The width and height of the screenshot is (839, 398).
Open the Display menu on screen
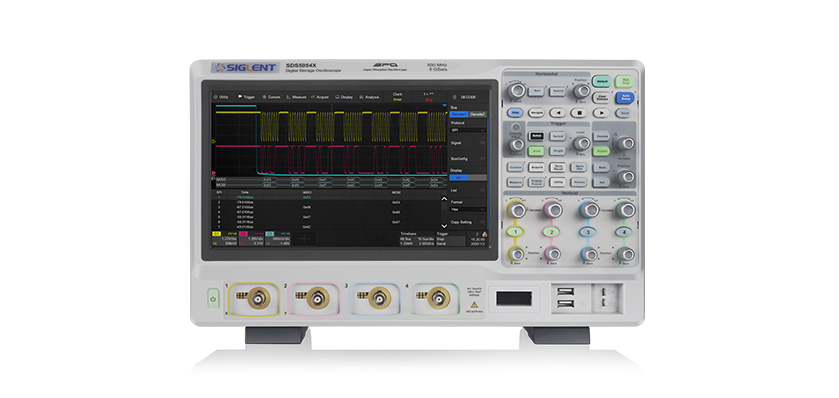(344, 97)
